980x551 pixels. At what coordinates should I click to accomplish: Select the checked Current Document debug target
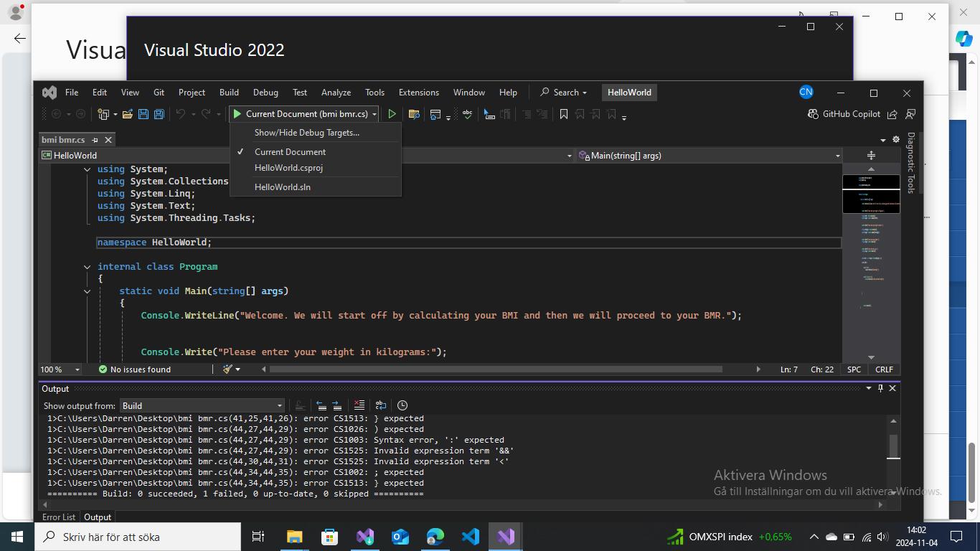click(290, 152)
